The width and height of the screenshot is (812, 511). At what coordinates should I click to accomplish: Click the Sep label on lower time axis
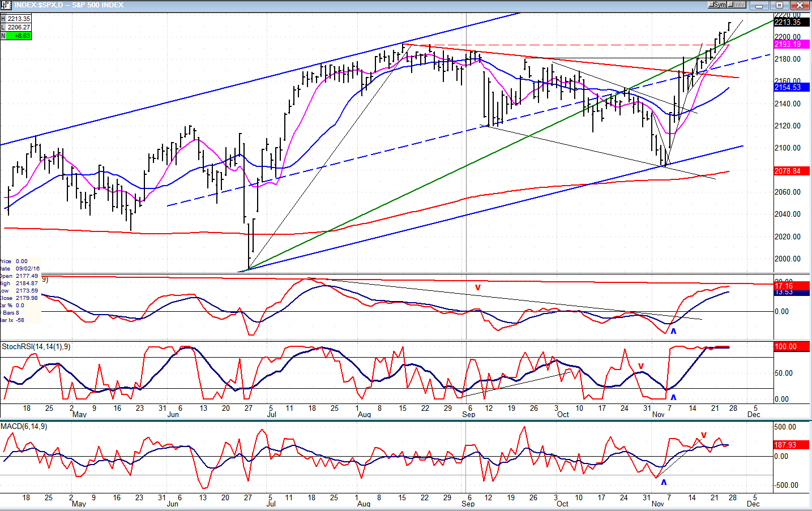pyautogui.click(x=468, y=504)
